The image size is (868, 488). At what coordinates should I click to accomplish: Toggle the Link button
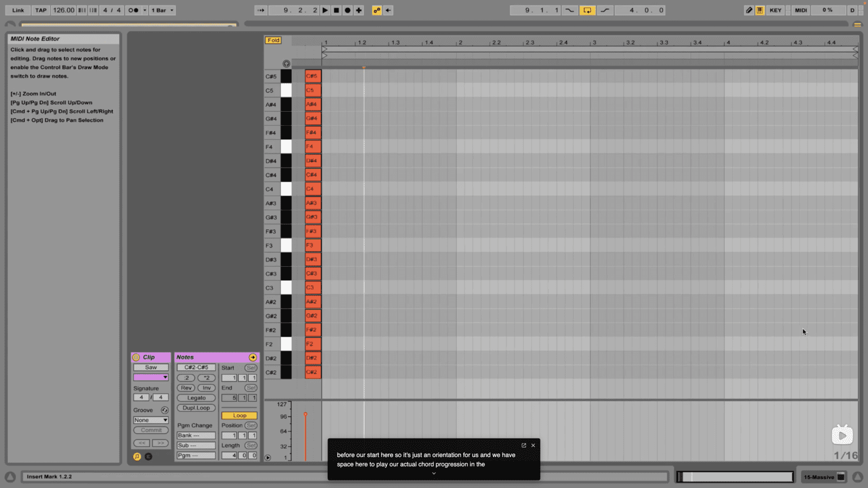tap(18, 10)
